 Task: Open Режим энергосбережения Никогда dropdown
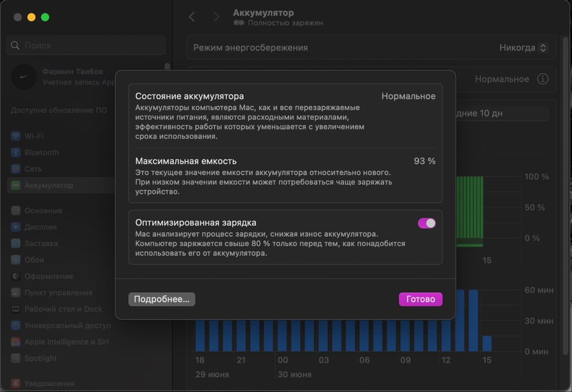click(x=523, y=48)
